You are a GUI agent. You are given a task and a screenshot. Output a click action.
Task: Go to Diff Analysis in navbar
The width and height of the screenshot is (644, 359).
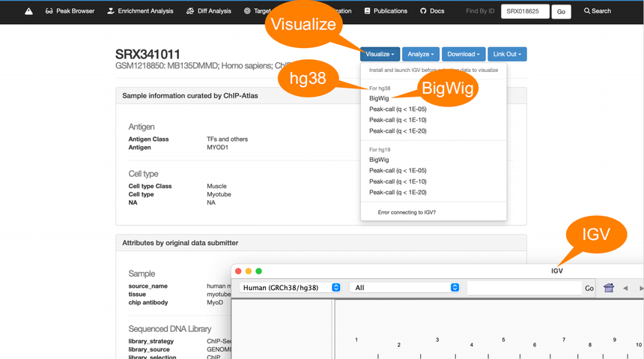209,11
